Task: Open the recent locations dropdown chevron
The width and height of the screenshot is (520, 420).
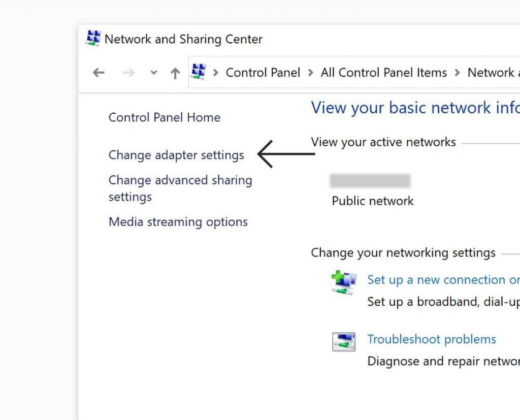Action: [153, 73]
